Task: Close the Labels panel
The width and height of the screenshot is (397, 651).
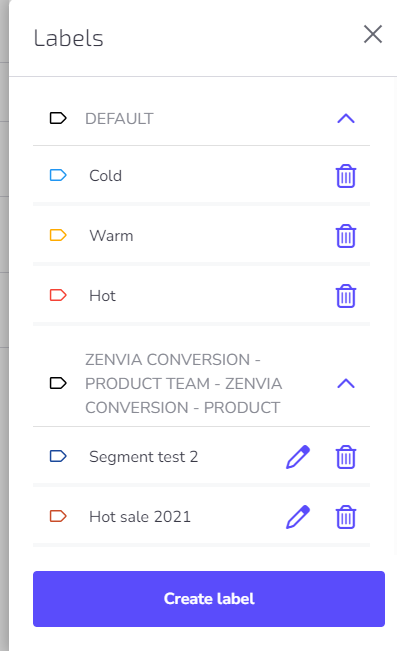Action: point(372,34)
